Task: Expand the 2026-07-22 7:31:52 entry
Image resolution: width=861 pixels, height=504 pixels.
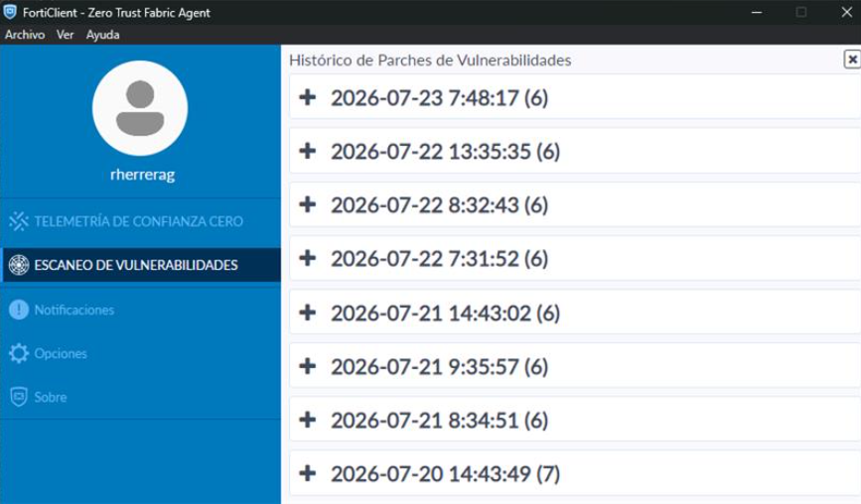Action: (x=308, y=258)
